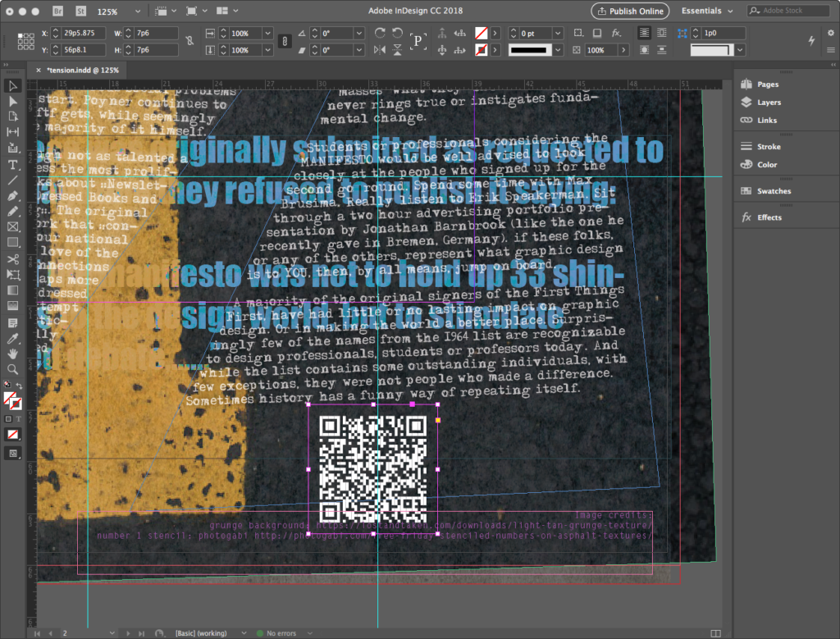The width and height of the screenshot is (840, 639).
Task: Open the Swatches panel
Action: tap(774, 191)
